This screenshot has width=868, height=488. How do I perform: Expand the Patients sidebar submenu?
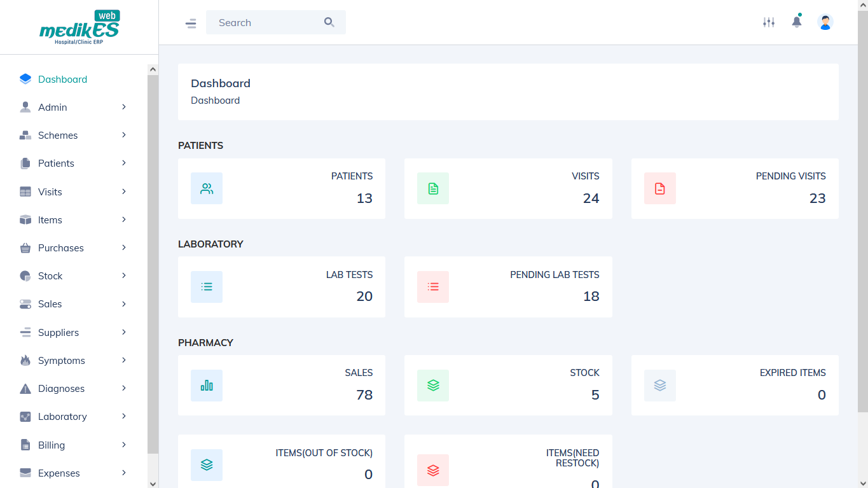click(x=73, y=164)
